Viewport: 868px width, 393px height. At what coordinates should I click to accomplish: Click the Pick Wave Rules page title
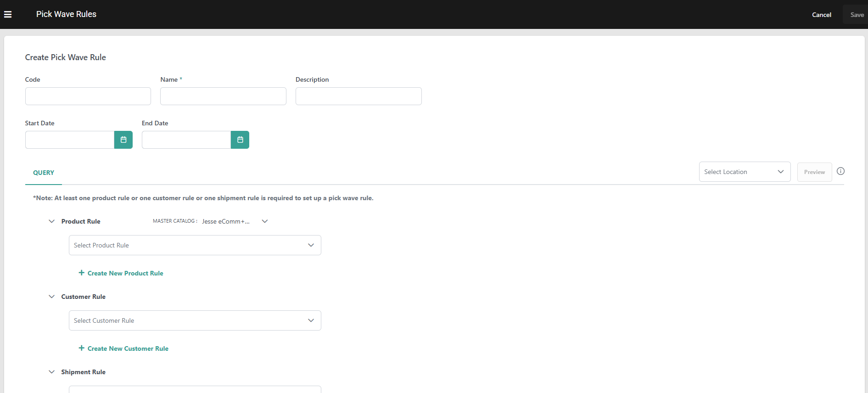tap(67, 14)
